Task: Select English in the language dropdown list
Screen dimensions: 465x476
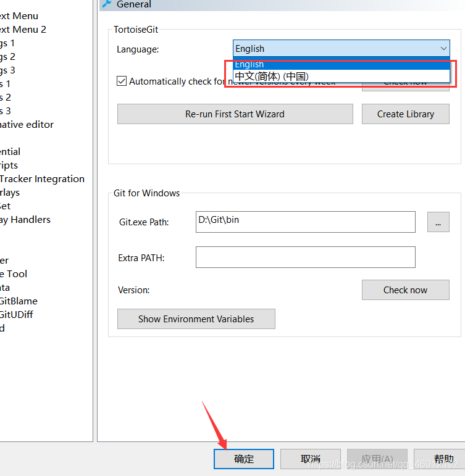Action: click(x=341, y=64)
